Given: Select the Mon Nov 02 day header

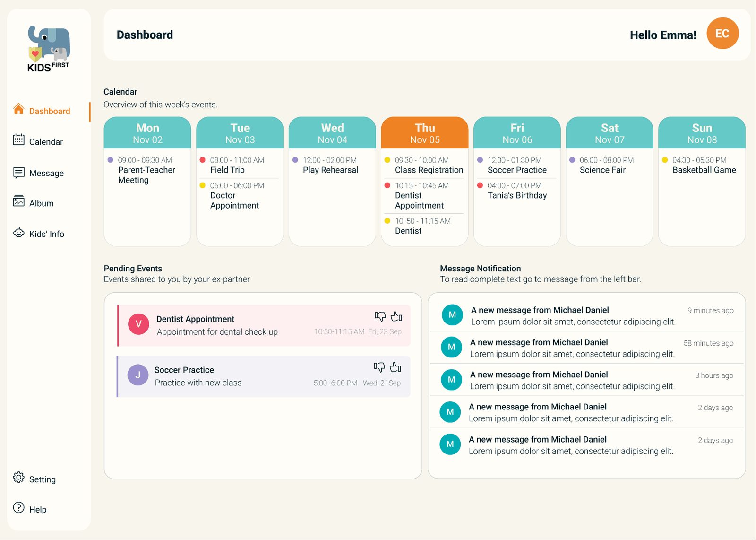Looking at the screenshot, I should 147,133.
